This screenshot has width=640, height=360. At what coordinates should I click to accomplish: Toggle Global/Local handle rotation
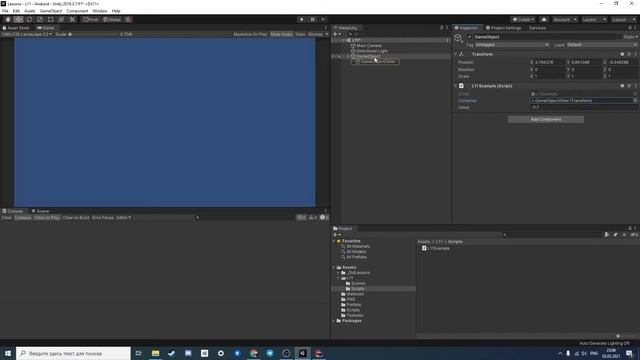[112, 20]
